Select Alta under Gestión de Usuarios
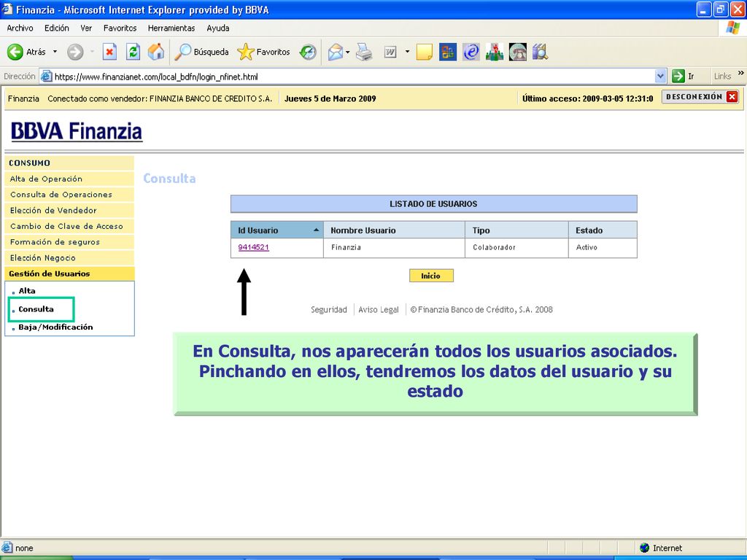The width and height of the screenshot is (747, 560). tap(27, 291)
